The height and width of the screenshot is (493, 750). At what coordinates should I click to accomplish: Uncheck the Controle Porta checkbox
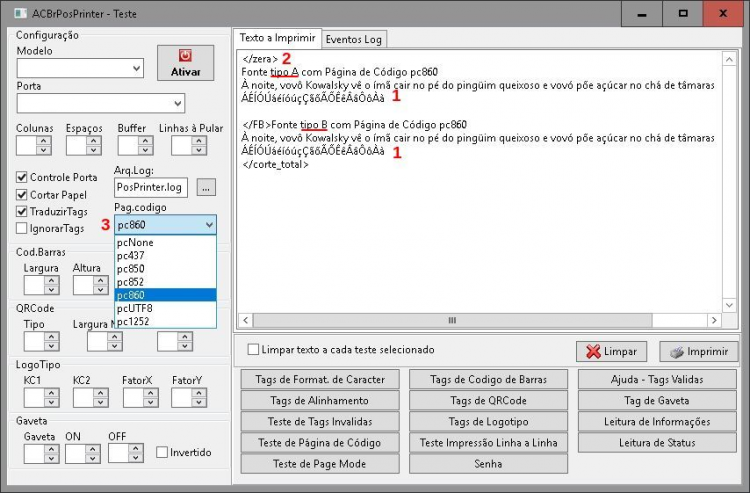22,177
